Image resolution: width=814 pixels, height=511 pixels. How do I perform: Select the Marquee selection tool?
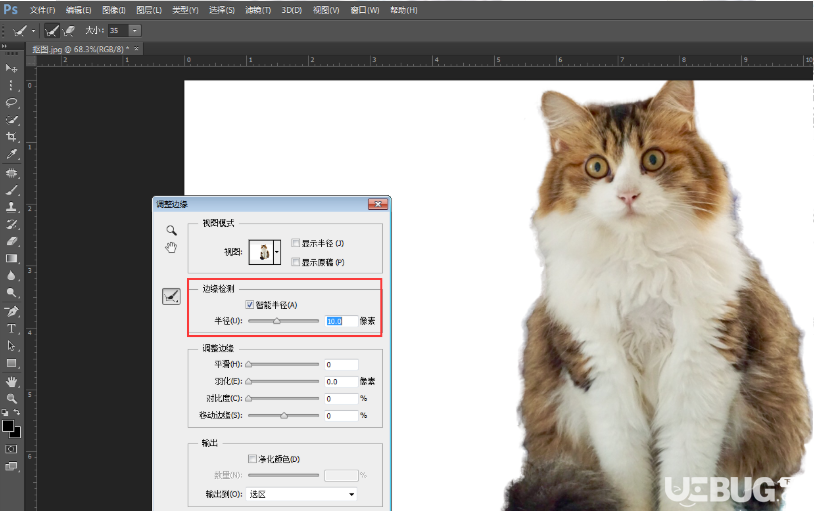coord(11,85)
